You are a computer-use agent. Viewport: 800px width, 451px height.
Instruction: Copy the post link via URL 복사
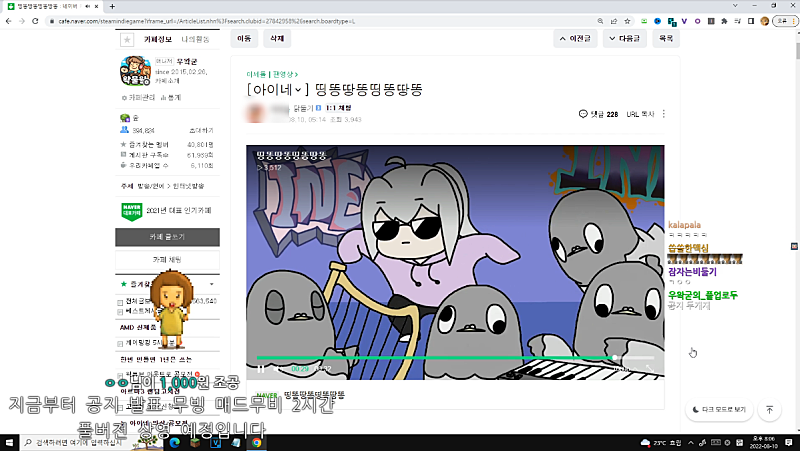pyautogui.click(x=640, y=114)
